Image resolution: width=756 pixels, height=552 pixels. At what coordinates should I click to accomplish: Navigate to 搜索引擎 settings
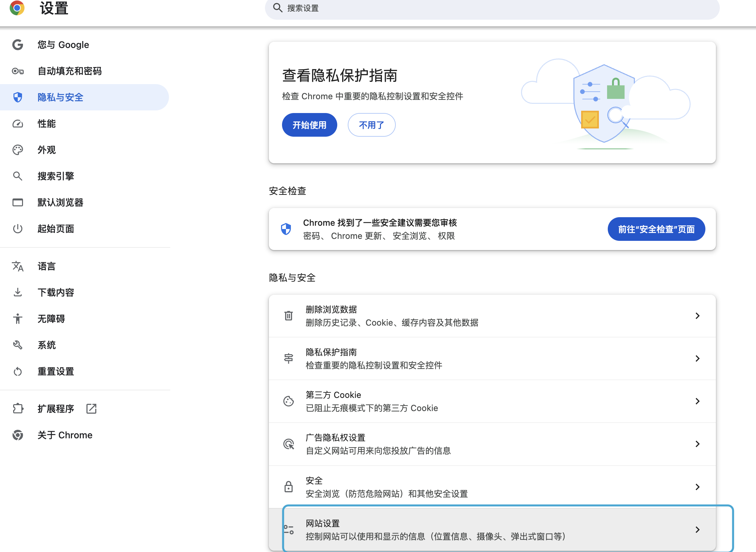84,176
